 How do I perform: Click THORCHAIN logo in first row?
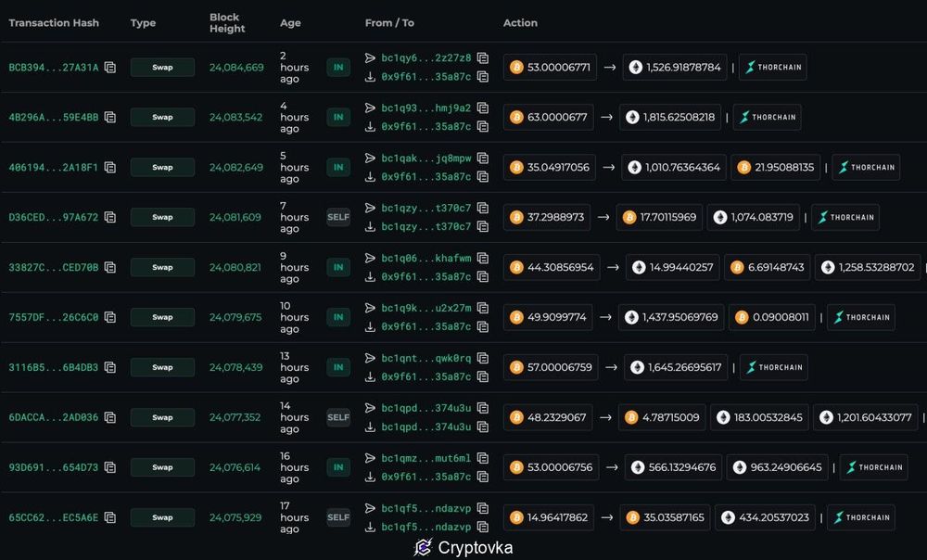click(773, 68)
